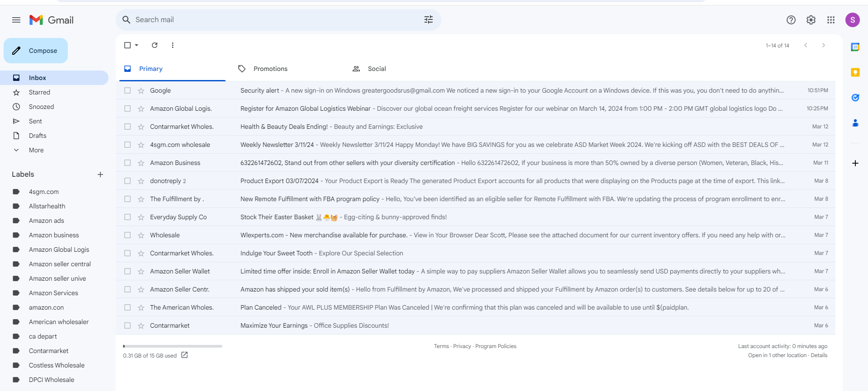Switch to the Primary tab
Image resolution: width=868 pixels, height=391 pixels.
click(173, 69)
